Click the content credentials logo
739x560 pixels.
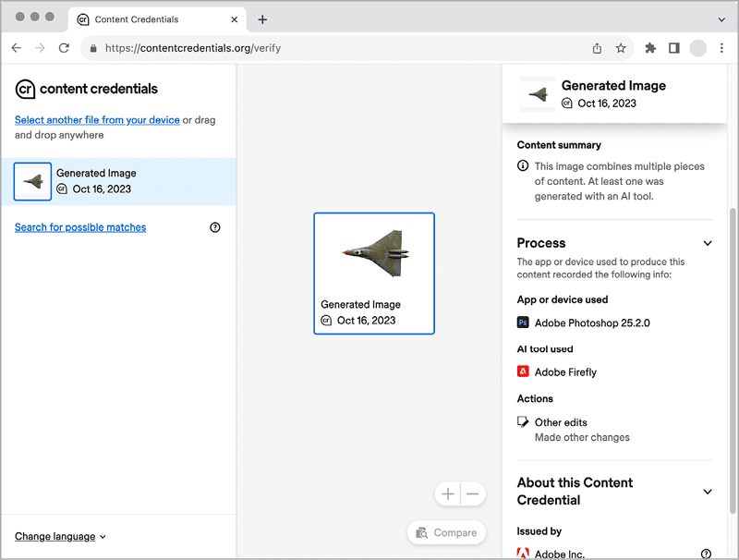click(86, 89)
